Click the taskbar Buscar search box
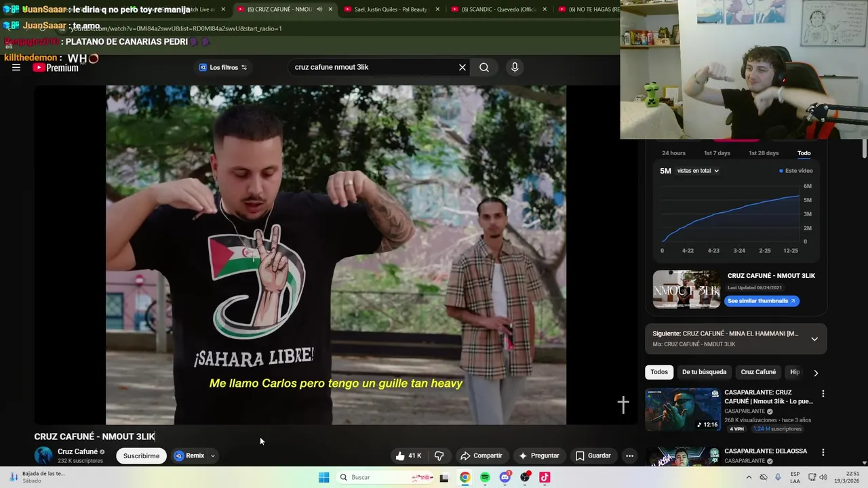This screenshot has height=488, width=868. pyautogui.click(x=385, y=477)
